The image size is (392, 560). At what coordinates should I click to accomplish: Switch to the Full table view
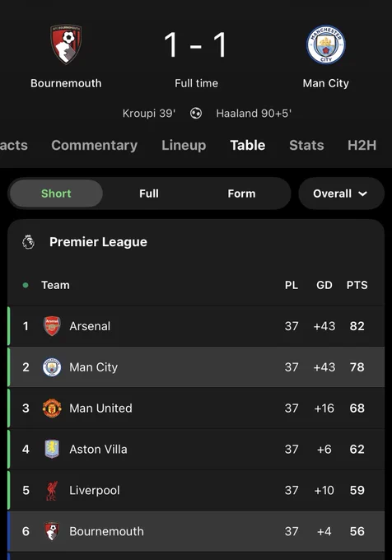[149, 194]
